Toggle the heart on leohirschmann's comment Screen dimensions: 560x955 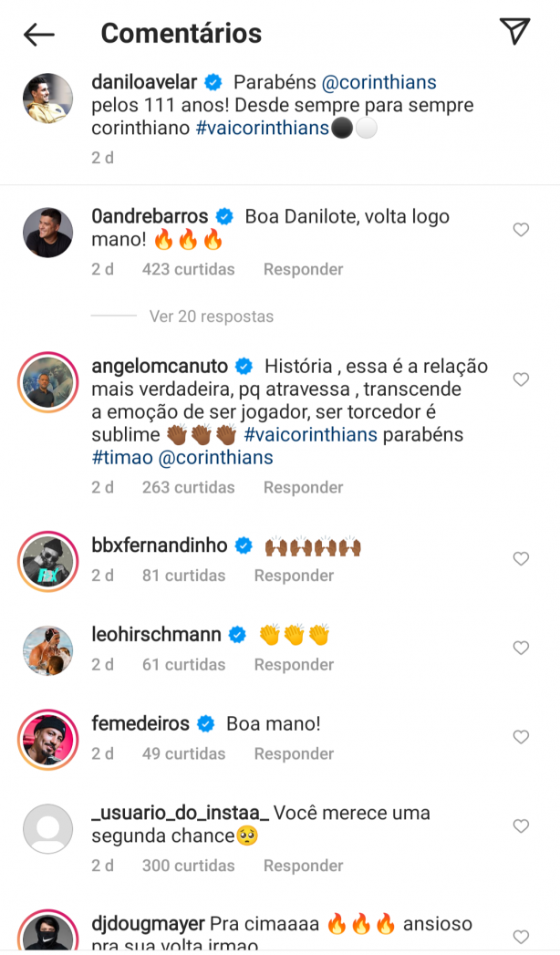521,648
